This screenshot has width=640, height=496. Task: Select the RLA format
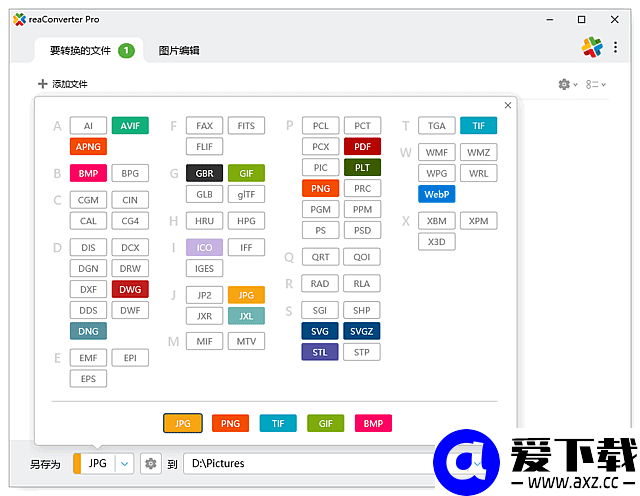click(362, 284)
